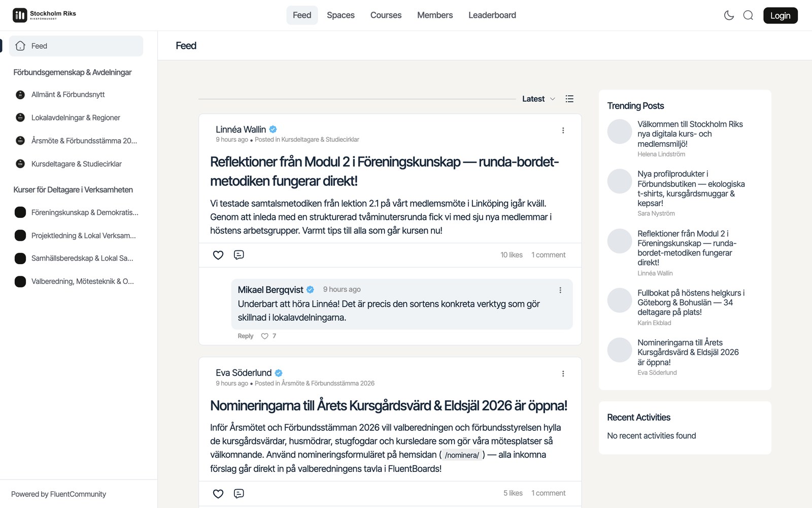Open comment icon on Nomineringarna post
The width and height of the screenshot is (812, 508).
click(239, 493)
